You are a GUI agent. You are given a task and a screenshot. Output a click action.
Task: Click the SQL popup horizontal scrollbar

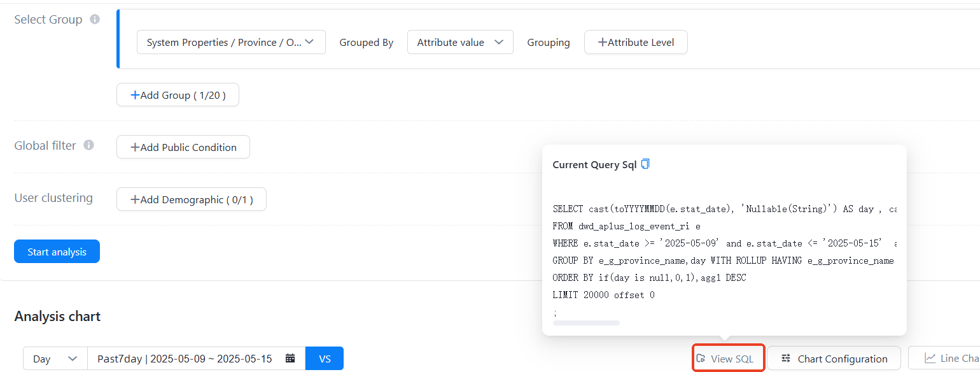(586, 323)
